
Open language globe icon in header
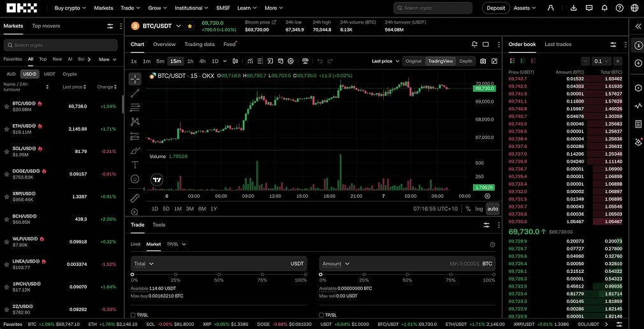pyautogui.click(x=634, y=8)
